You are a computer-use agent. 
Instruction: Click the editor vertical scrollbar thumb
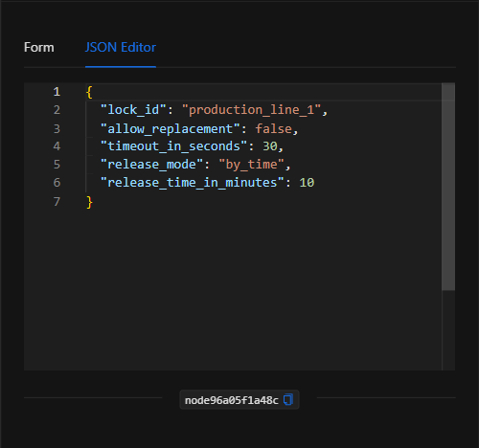click(448, 187)
